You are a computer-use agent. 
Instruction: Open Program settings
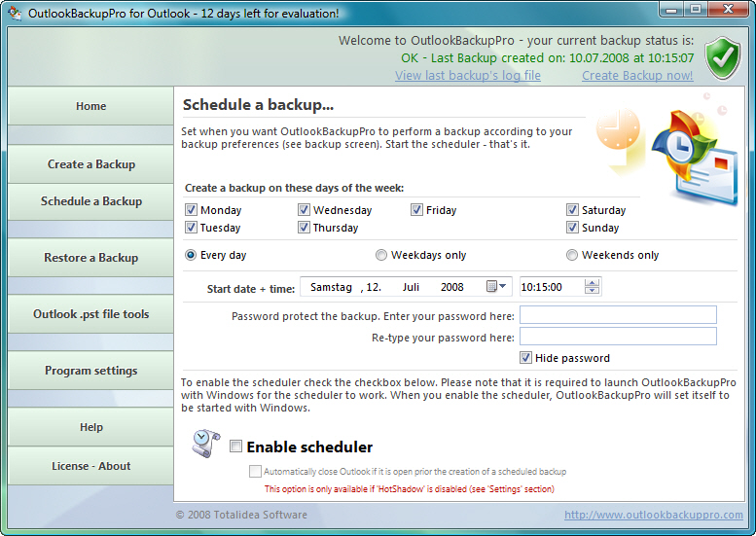(x=90, y=371)
